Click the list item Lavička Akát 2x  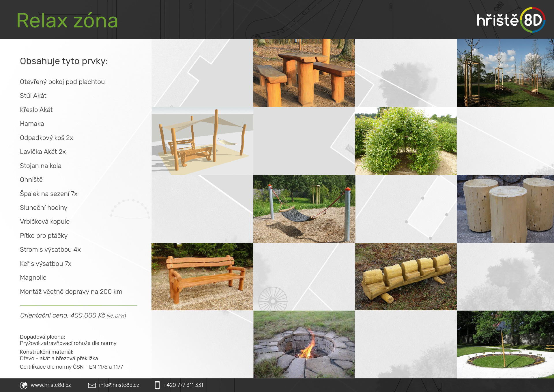(43, 152)
